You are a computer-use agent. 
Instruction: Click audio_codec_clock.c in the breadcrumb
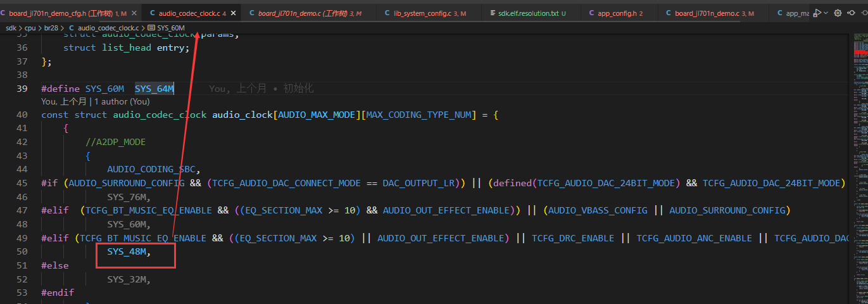click(108, 28)
